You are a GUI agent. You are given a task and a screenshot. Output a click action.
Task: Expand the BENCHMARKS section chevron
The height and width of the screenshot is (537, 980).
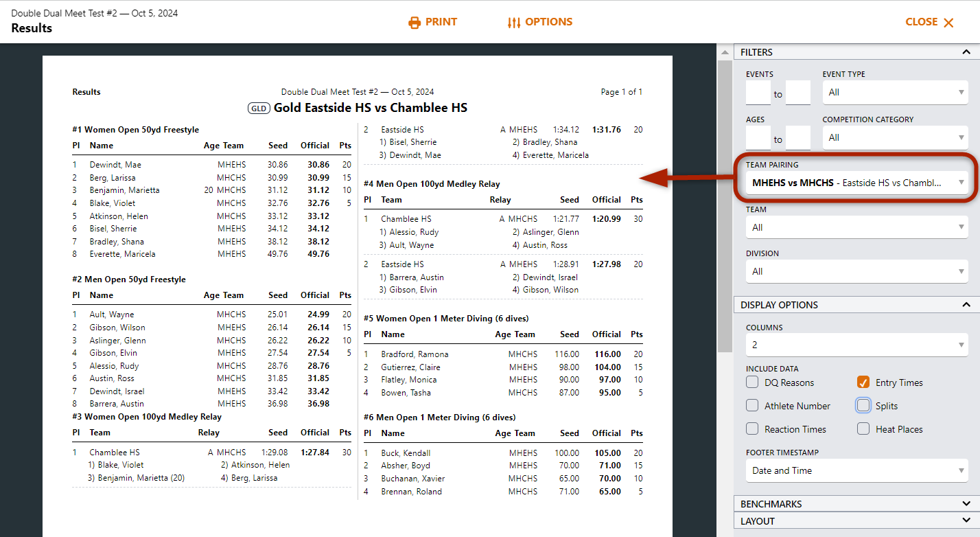(x=966, y=504)
